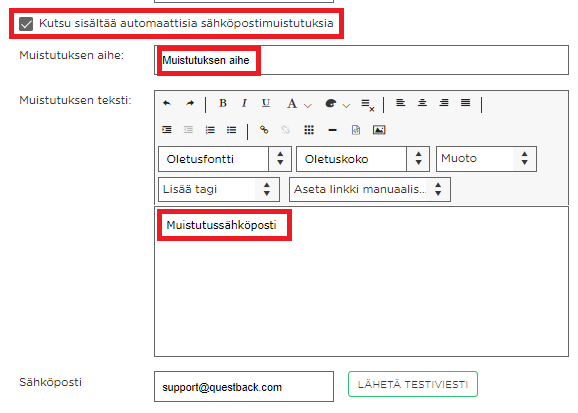Center-align the reminder text
The width and height of the screenshot is (578, 413).
pyautogui.click(x=422, y=103)
